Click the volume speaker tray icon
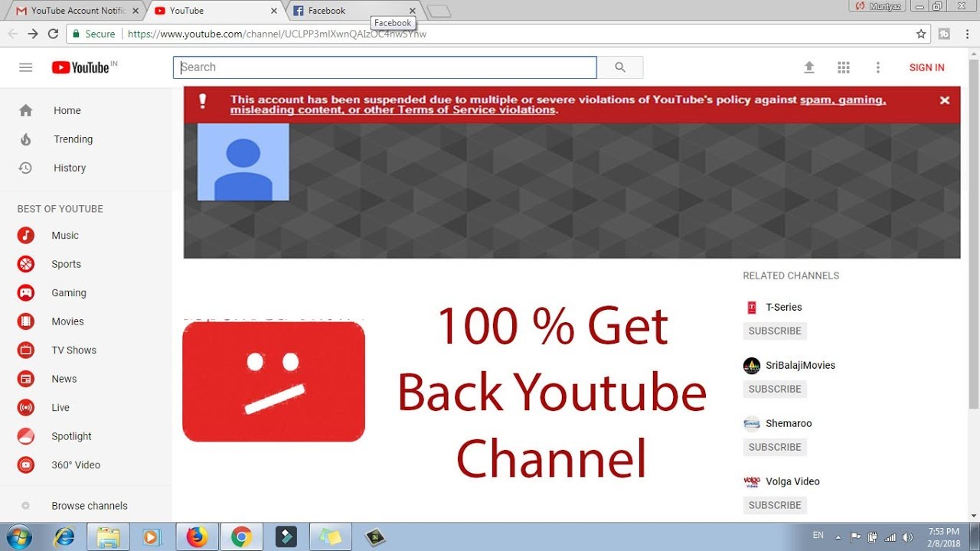Screen dimensions: 980x551 (908, 537)
